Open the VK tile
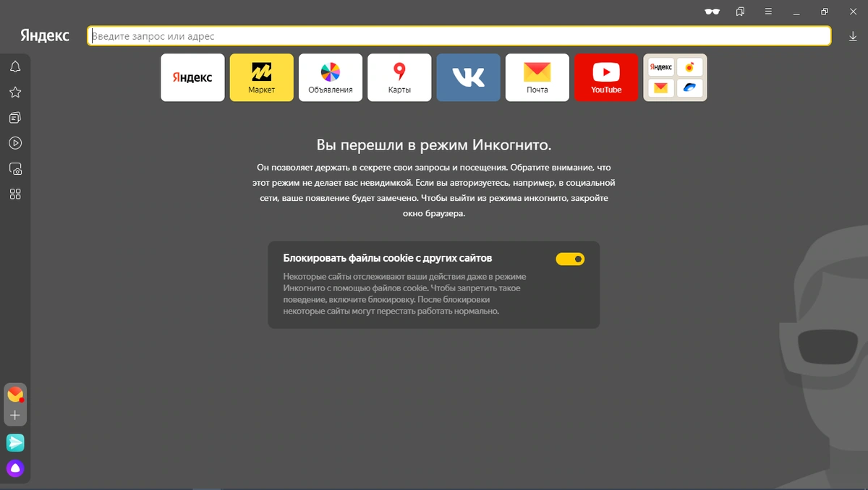Screen dimensions: 868x490 click(468, 77)
